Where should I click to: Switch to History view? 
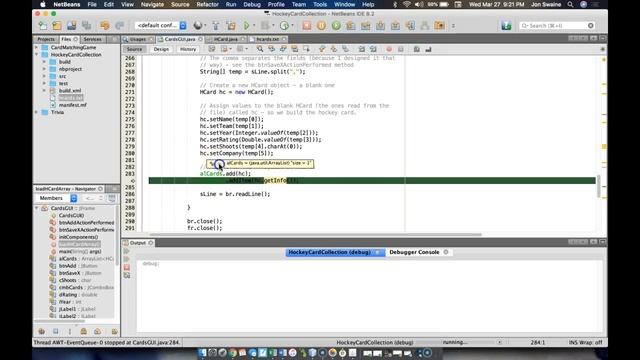point(188,49)
